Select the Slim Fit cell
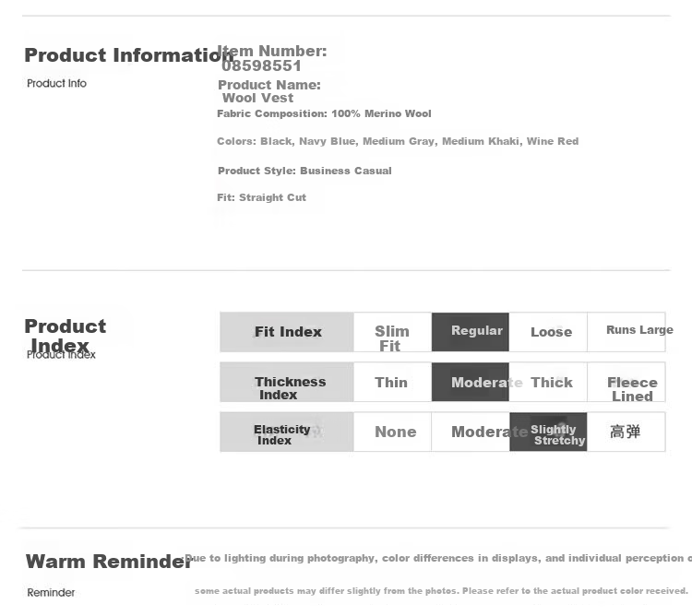The width and height of the screenshot is (692, 616). pos(392,332)
